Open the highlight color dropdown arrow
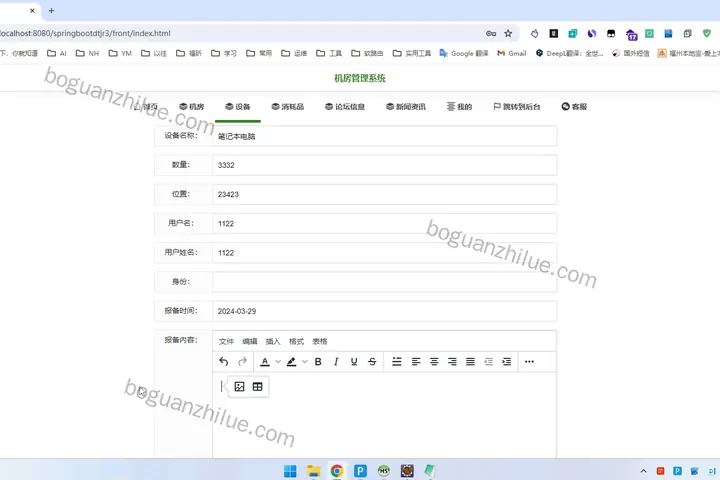The width and height of the screenshot is (720, 480). point(304,362)
